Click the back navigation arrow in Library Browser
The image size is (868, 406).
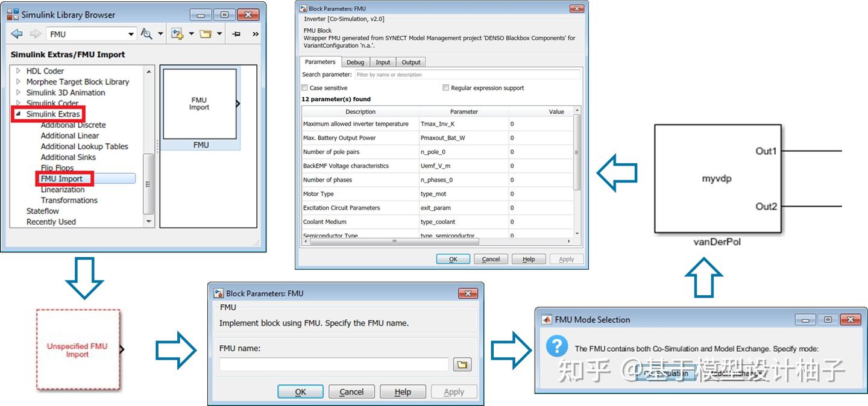[17, 34]
